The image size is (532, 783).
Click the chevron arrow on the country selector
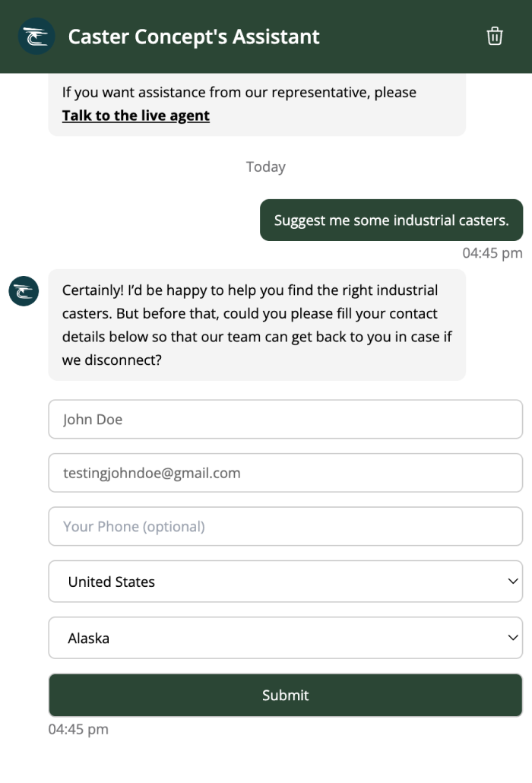(x=513, y=582)
